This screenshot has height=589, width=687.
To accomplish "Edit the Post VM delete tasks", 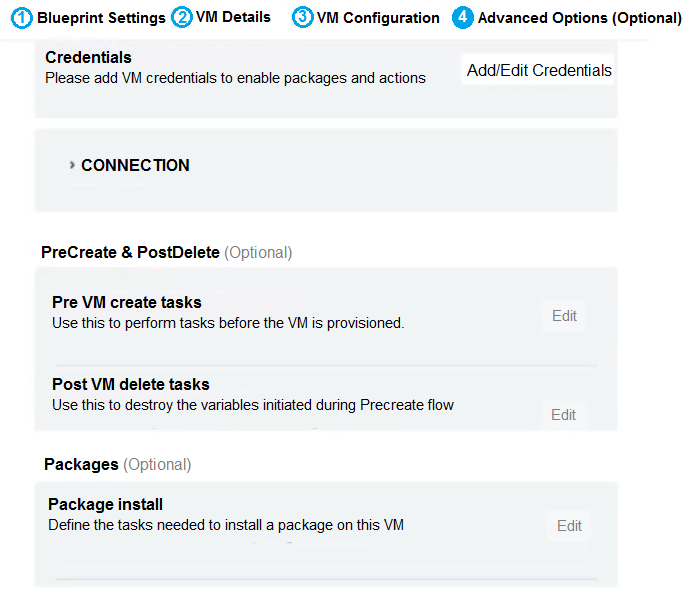I will pos(563,414).
